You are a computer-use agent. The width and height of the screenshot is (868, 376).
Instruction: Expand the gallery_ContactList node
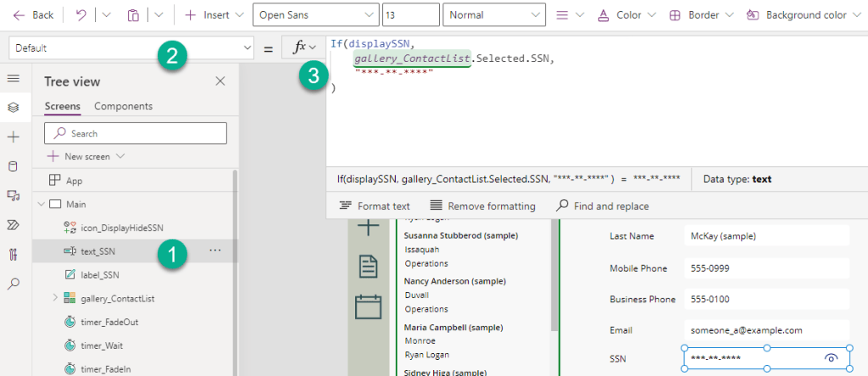55,298
